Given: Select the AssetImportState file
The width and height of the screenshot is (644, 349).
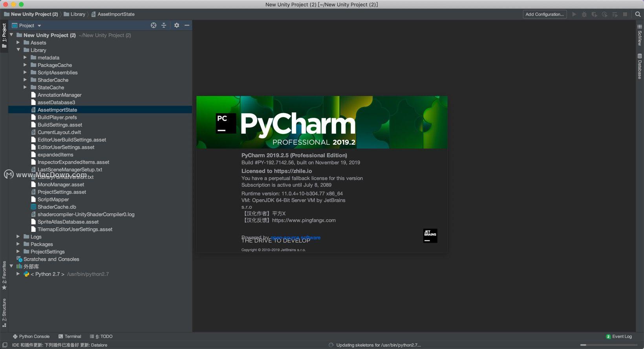Looking at the screenshot, I should coord(100,110).
